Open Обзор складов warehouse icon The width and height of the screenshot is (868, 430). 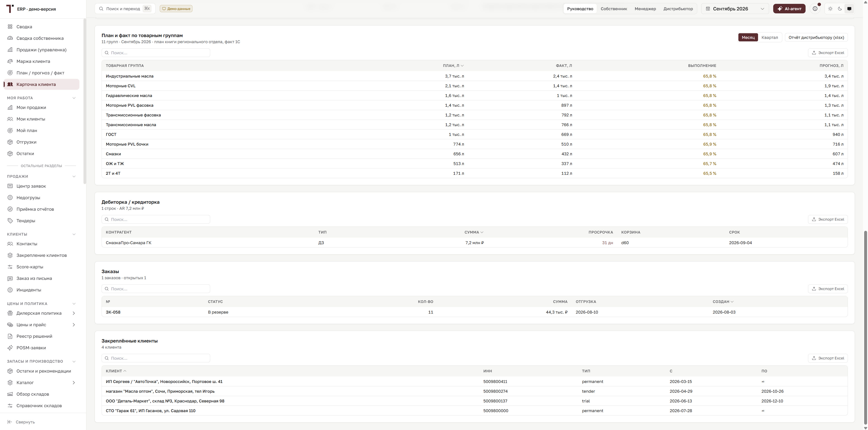tap(10, 394)
